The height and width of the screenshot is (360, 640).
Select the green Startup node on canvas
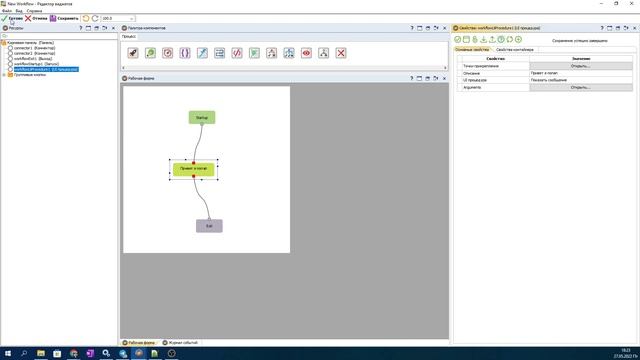click(x=202, y=118)
